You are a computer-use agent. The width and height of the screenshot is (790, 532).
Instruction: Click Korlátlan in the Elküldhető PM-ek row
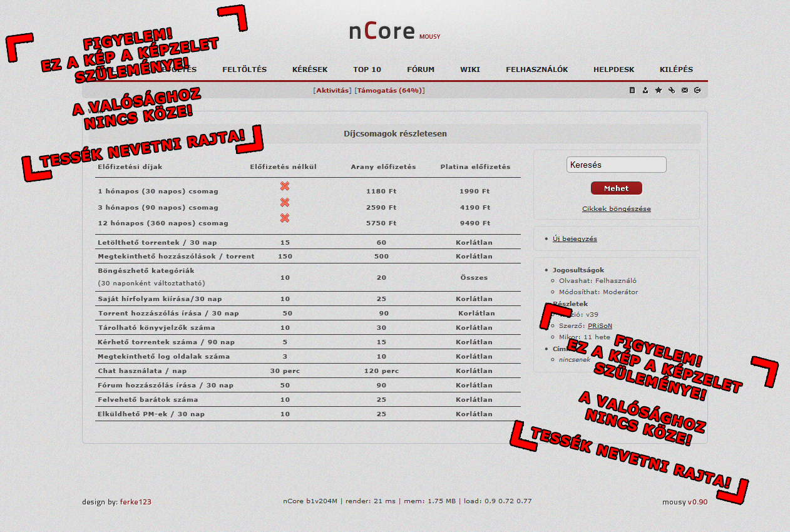(x=474, y=414)
